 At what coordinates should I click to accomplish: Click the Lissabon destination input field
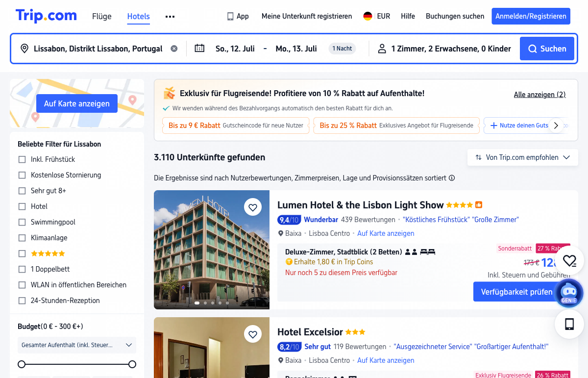pyautogui.click(x=98, y=49)
